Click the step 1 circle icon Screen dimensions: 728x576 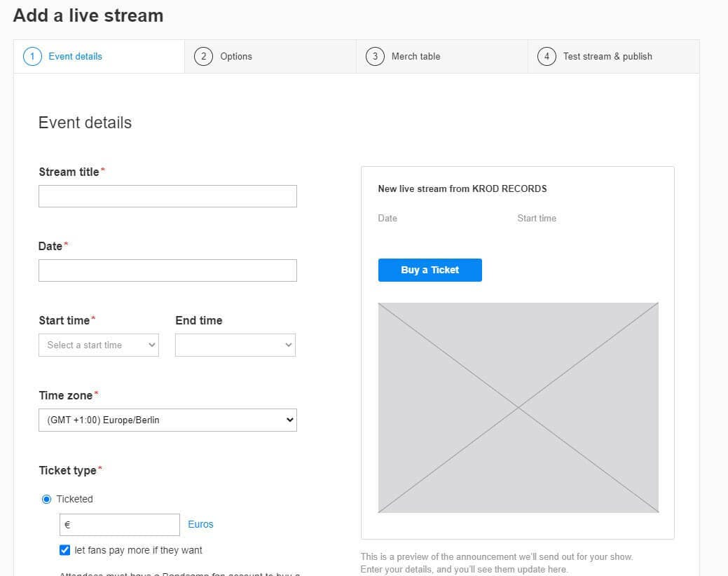point(32,56)
